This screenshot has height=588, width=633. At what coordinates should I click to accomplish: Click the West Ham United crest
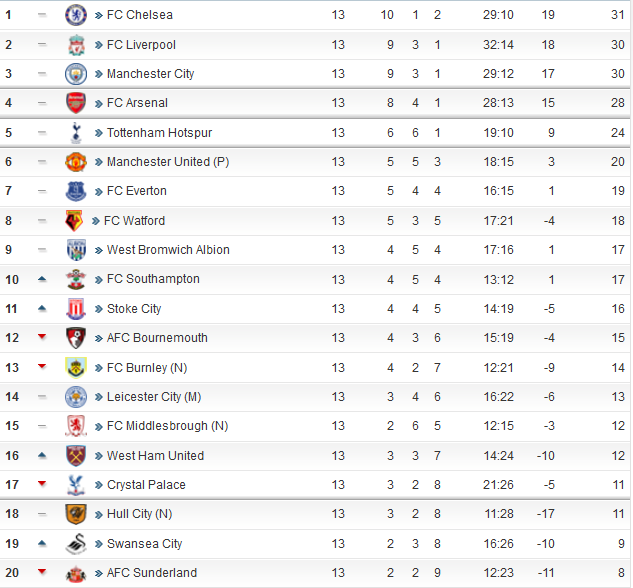[x=76, y=456]
